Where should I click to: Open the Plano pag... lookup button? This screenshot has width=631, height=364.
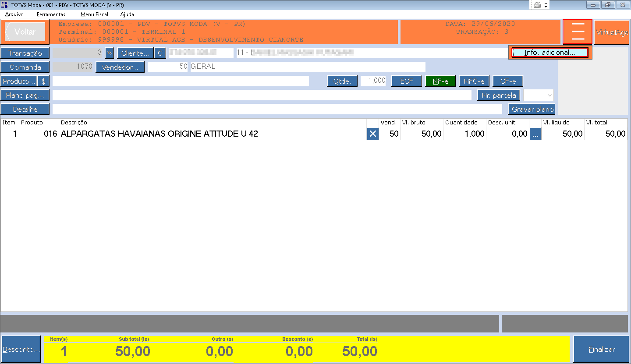(x=25, y=95)
